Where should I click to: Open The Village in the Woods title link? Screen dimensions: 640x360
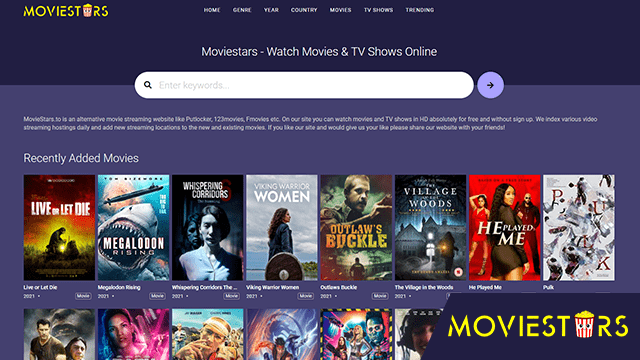pos(424,287)
